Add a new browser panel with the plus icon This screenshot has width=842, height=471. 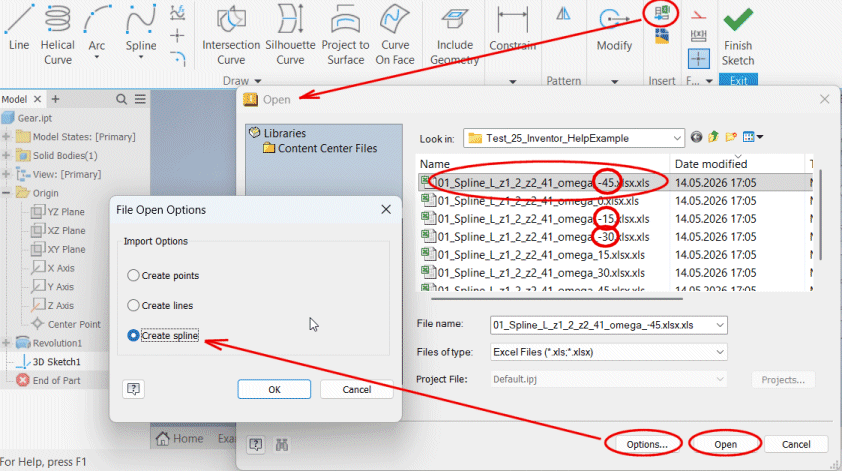coord(55,99)
